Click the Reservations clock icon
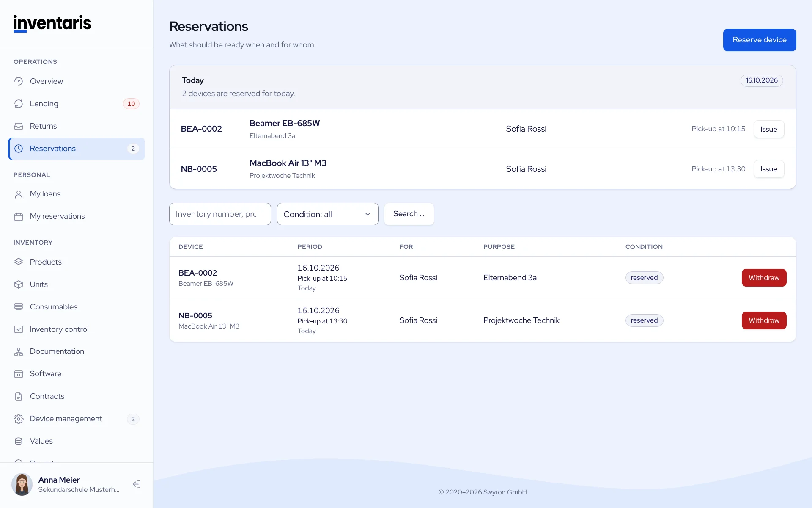Viewport: 812px width, 508px height. [x=19, y=149]
